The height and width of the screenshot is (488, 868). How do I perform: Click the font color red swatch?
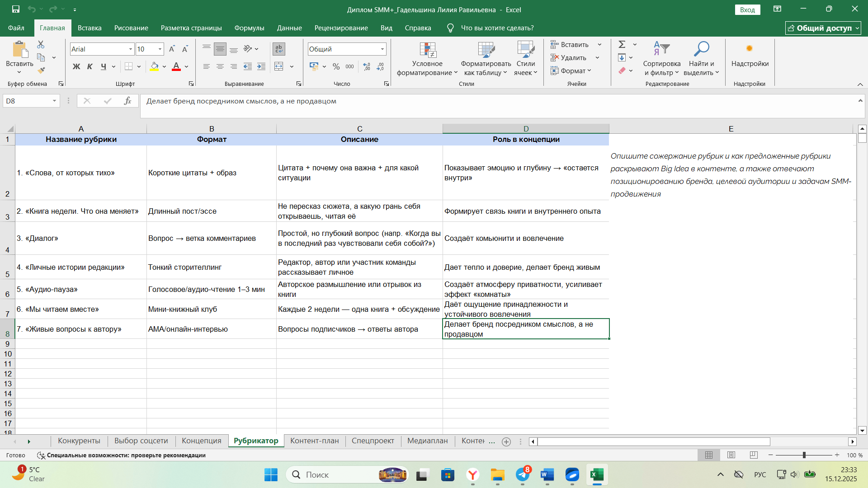click(x=176, y=66)
